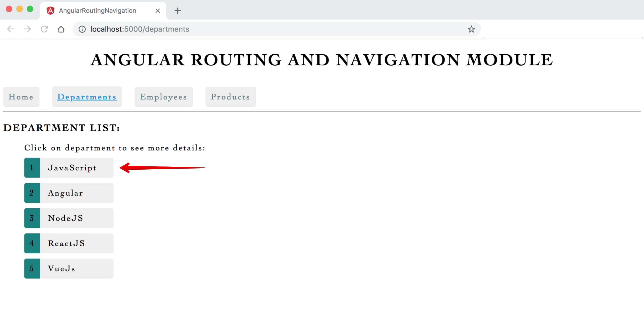Bookmark this page with the star icon

471,29
